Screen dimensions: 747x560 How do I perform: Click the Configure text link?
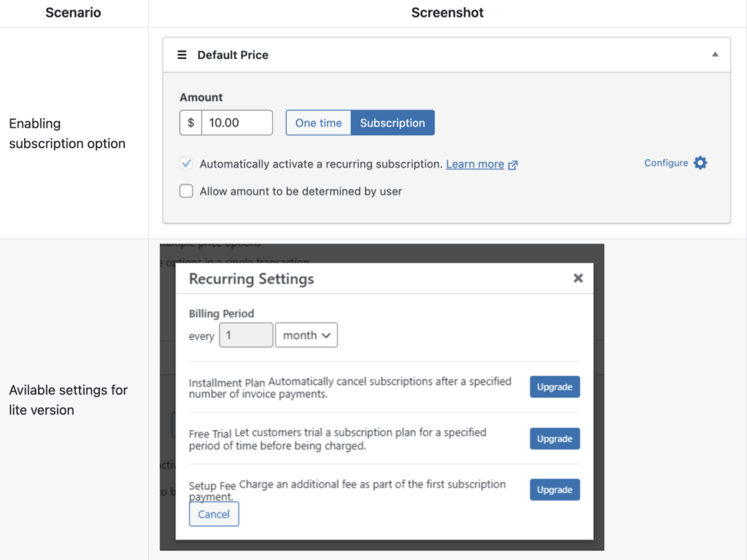pos(666,163)
